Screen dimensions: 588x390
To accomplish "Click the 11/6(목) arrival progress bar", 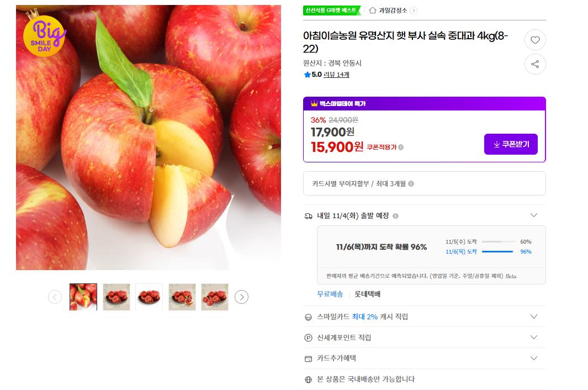I will (497, 251).
